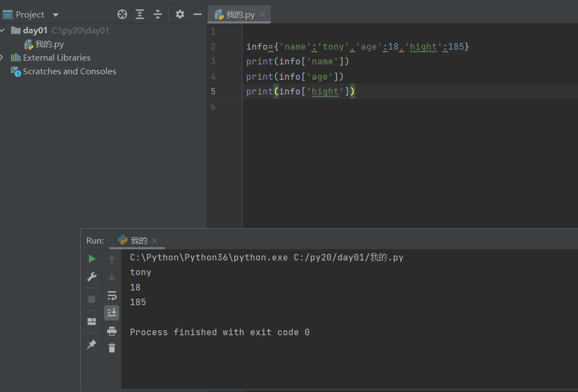578x392 pixels.
Task: Click the C:\py20\day01 path label
Action: click(80, 30)
